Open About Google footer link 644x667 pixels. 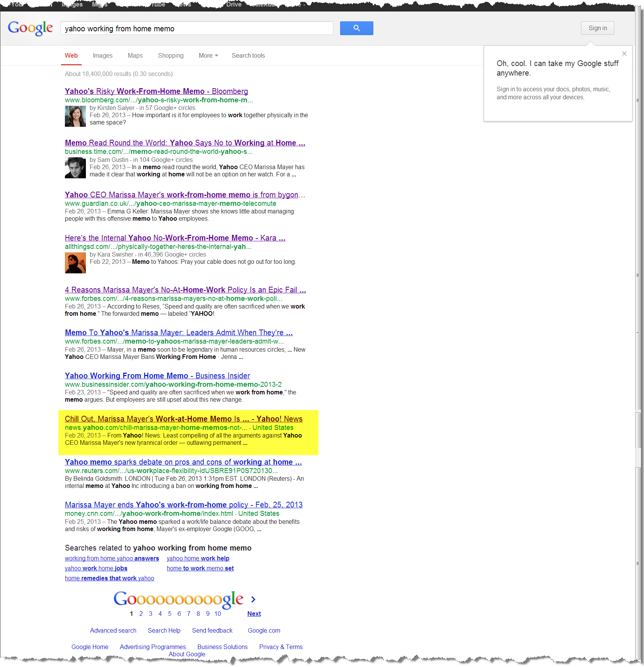pos(187,654)
